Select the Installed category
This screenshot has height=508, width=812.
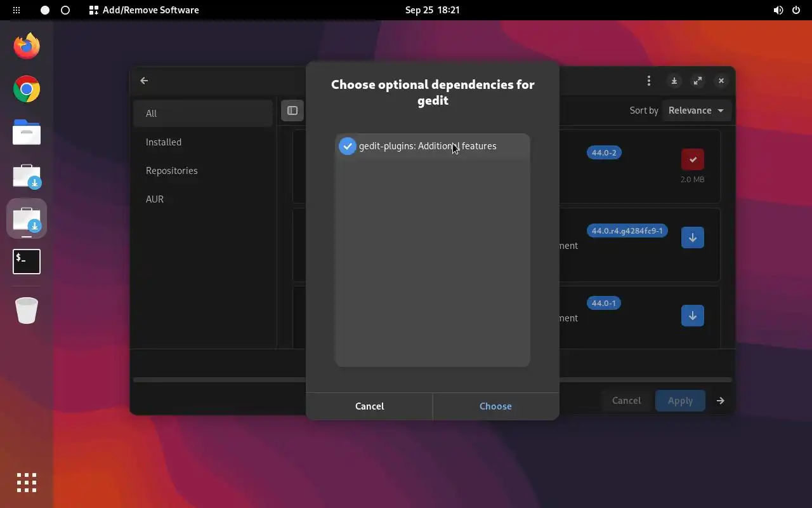point(203,142)
